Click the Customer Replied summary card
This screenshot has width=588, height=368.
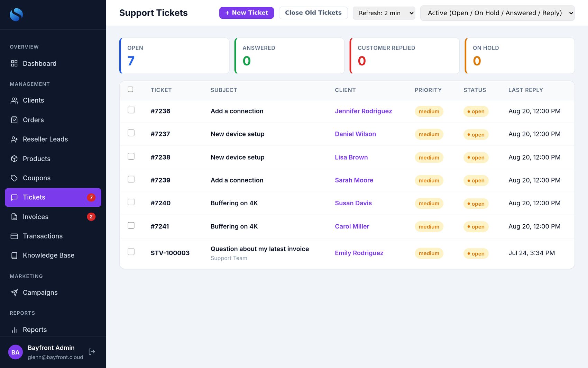tap(405, 56)
